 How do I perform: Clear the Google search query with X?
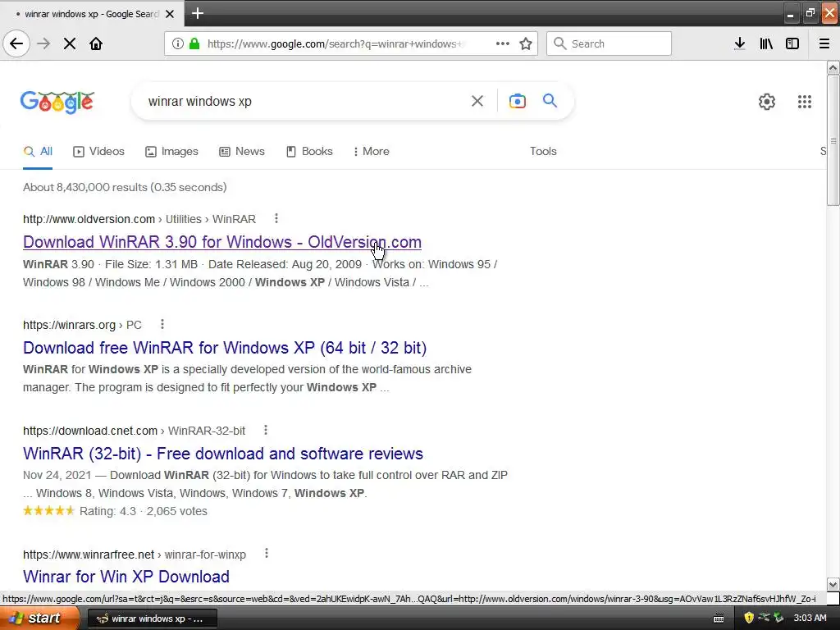point(477,101)
